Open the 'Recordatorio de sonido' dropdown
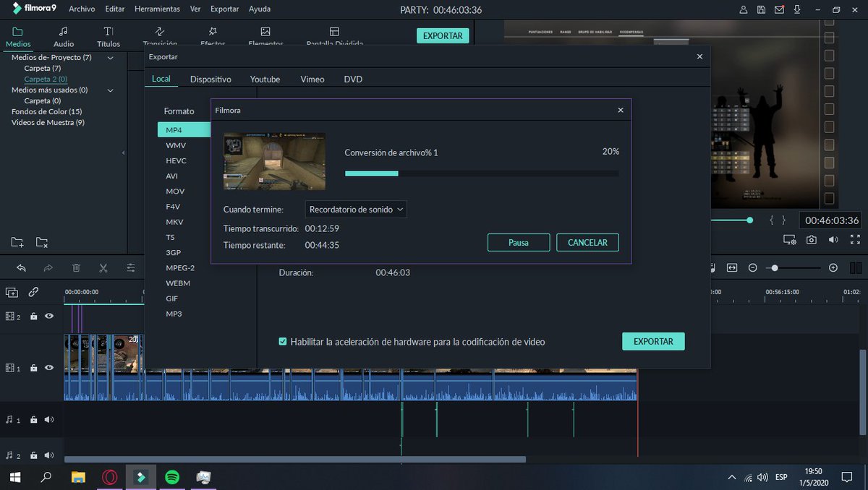Viewport: 868px width, 490px height. [356, 209]
